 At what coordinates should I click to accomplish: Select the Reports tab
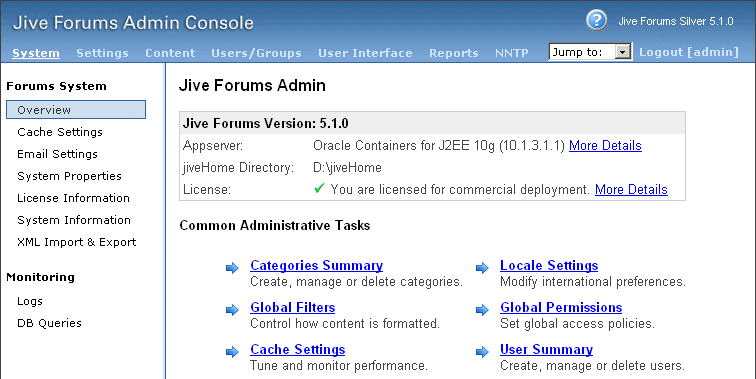pos(454,53)
